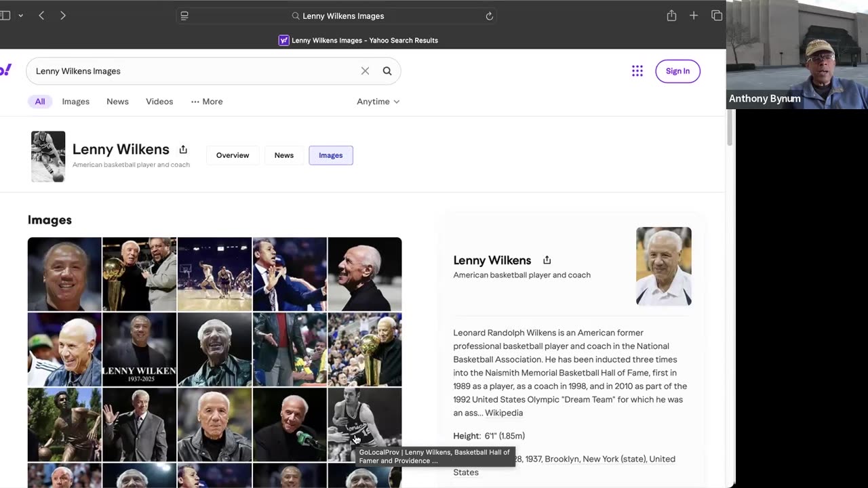
Task: Switch to Images tab next to All
Action: 76,102
